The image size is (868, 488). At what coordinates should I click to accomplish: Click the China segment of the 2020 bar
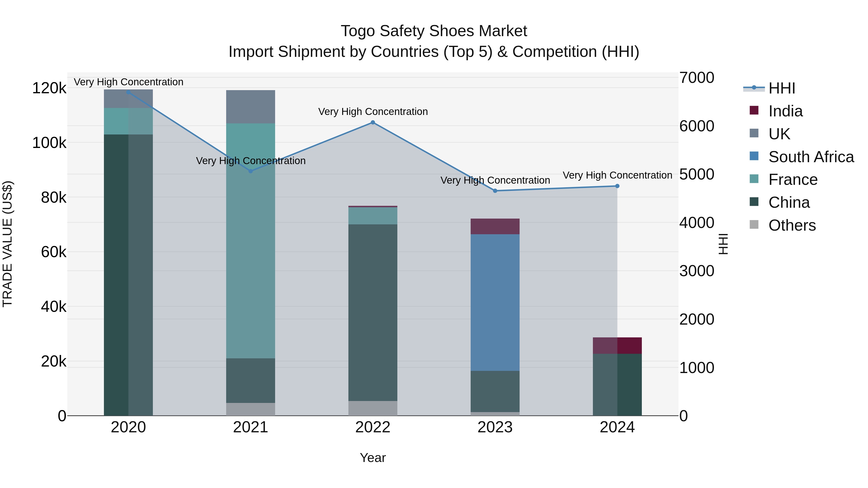pos(128,275)
